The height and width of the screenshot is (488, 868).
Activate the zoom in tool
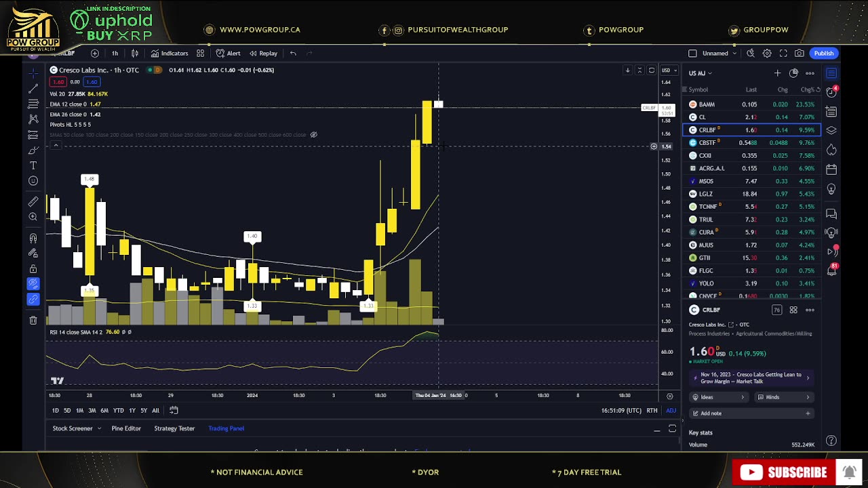[33, 217]
